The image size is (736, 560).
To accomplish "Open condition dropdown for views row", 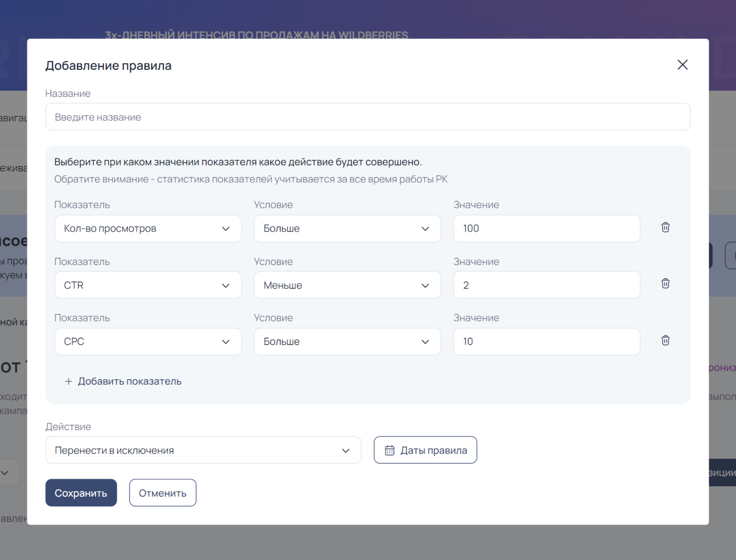I will (347, 229).
